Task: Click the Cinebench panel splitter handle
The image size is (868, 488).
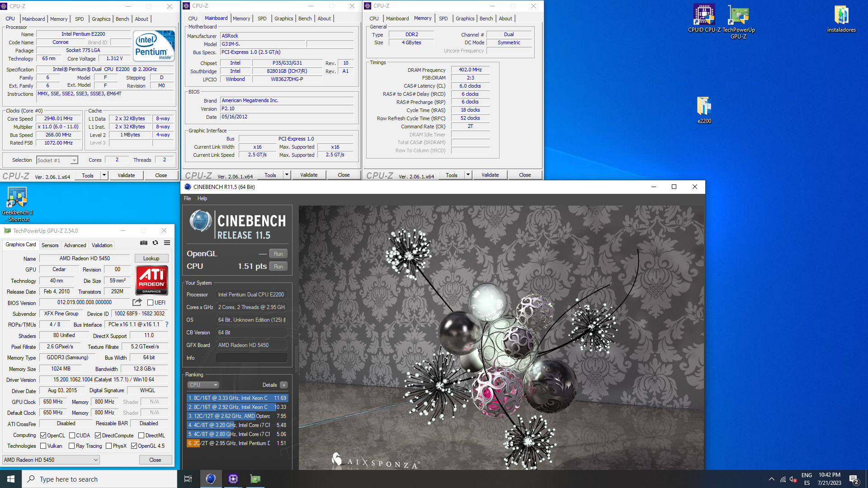Action: pos(297,359)
